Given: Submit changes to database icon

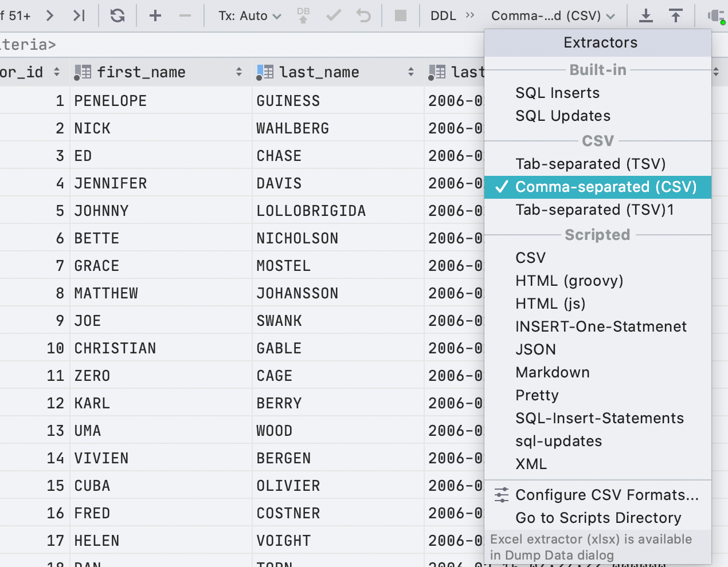Looking at the screenshot, I should click(303, 15).
